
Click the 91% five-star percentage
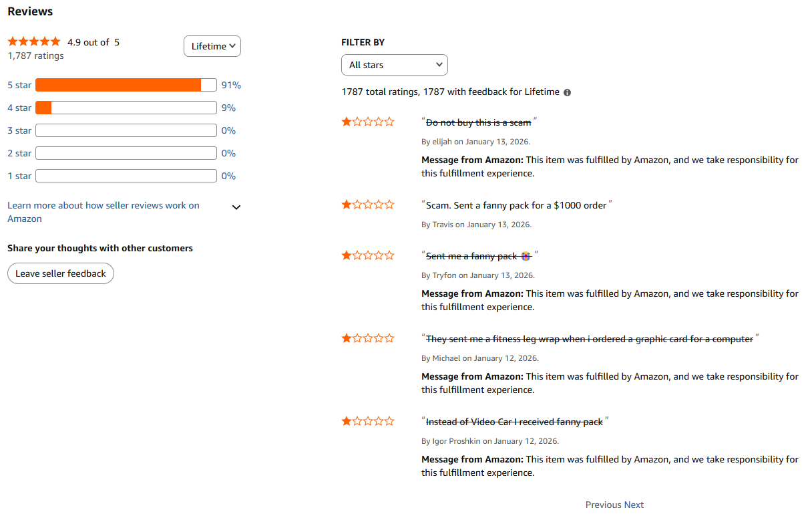click(231, 85)
